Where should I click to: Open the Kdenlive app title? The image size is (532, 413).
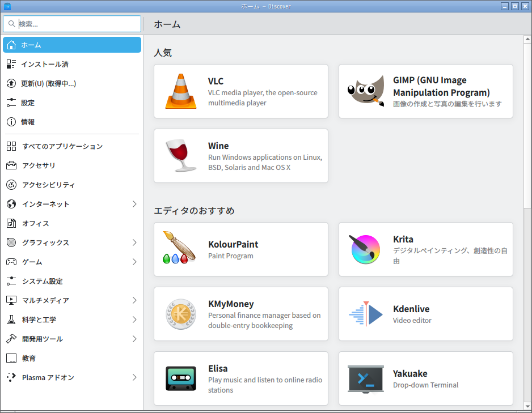pos(411,309)
